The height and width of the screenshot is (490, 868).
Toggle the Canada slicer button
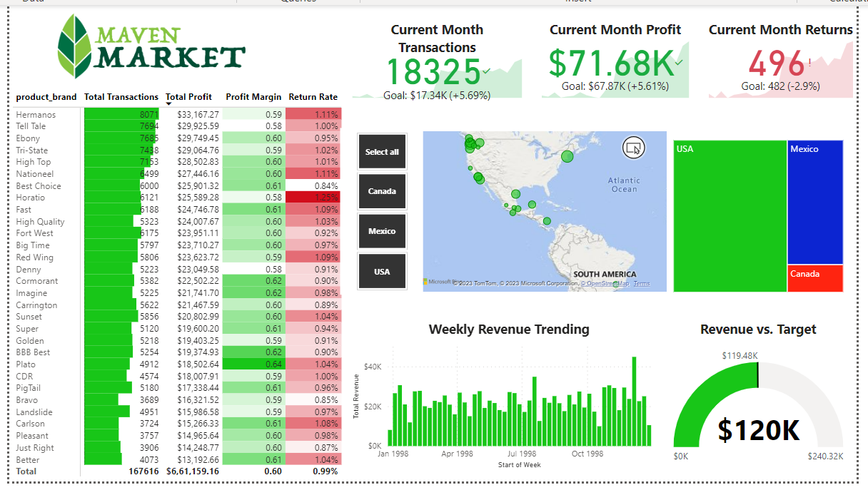tap(382, 191)
